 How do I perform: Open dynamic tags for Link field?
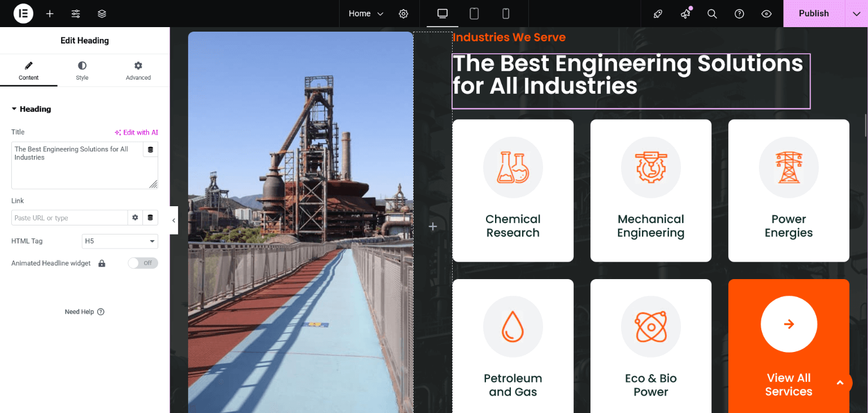point(150,218)
